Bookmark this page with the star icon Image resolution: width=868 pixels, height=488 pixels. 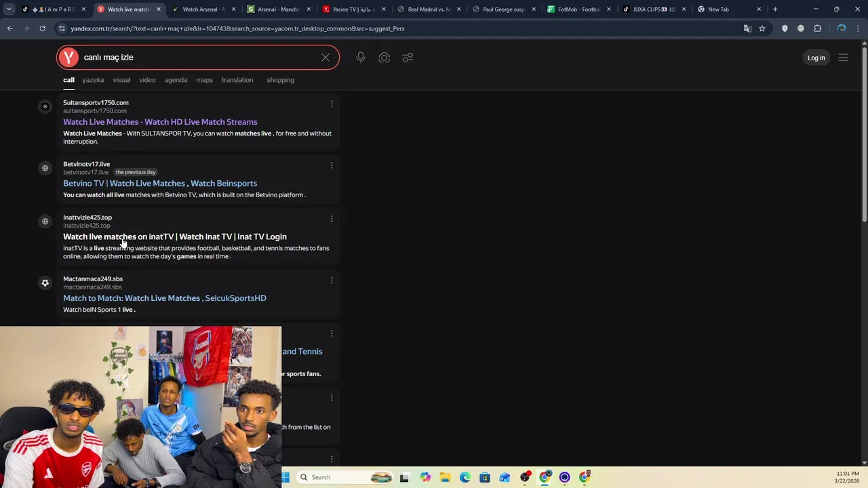click(762, 28)
